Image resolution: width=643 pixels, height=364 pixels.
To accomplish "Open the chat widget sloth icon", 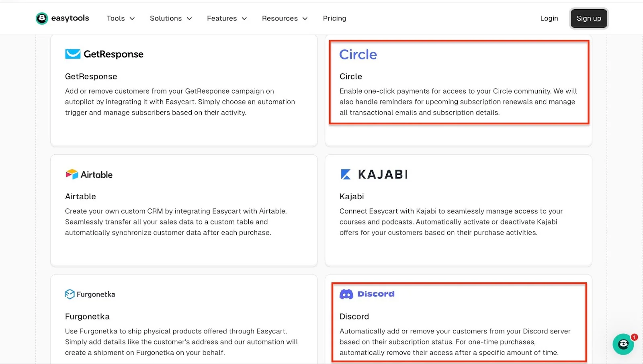I will pyautogui.click(x=623, y=344).
